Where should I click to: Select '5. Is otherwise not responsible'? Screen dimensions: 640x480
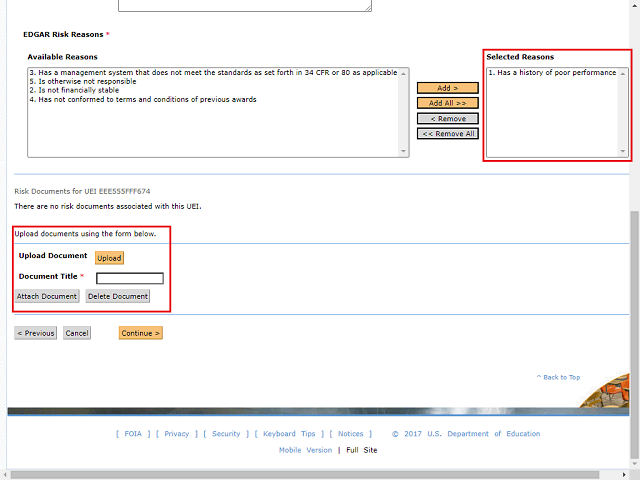[83, 81]
